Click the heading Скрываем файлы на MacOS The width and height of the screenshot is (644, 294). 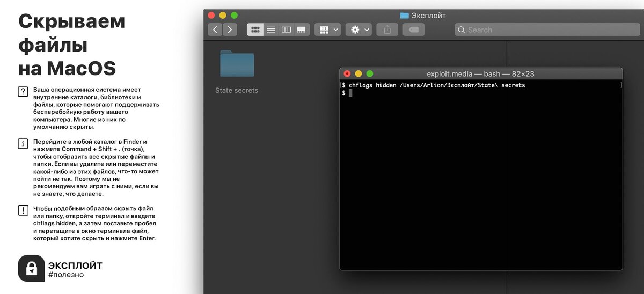[71, 45]
